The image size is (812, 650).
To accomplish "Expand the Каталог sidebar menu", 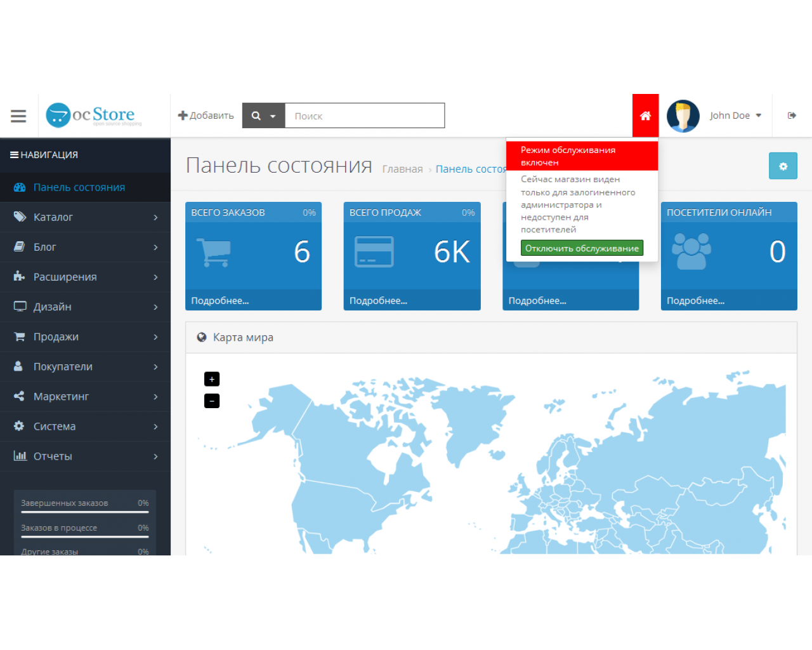I will 85,217.
